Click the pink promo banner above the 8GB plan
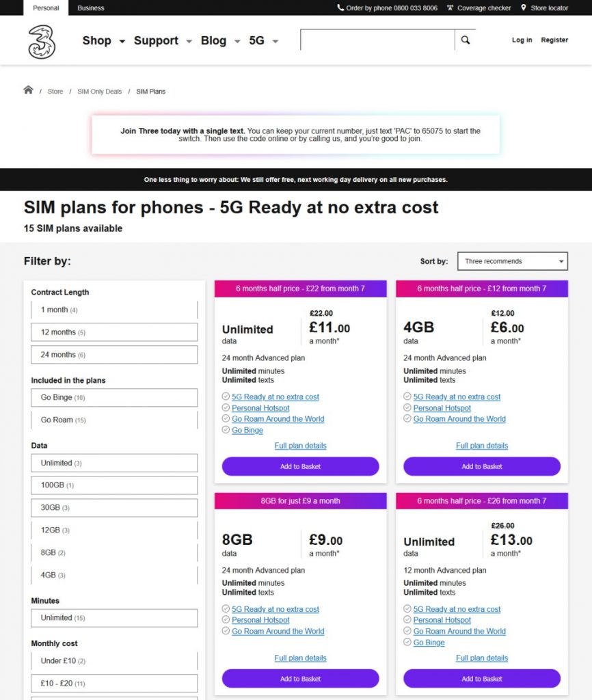 coord(299,501)
